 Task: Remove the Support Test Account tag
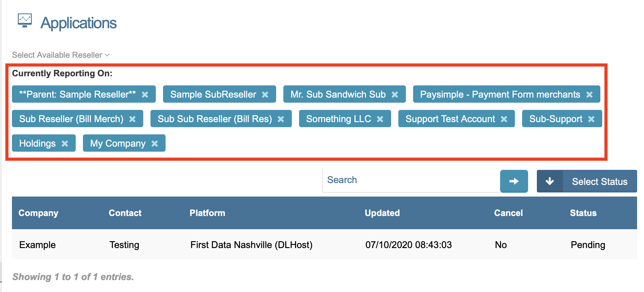point(504,119)
